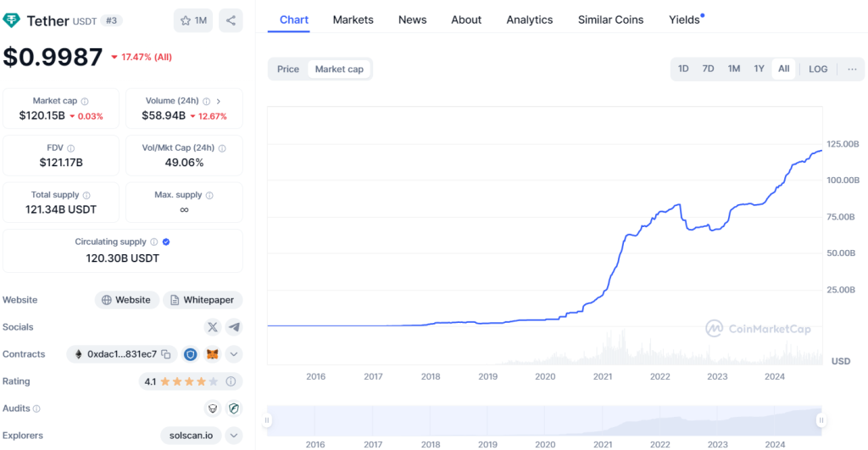The width and height of the screenshot is (868, 450).
Task: Show Market cap info tooltip icon
Action: point(85,102)
